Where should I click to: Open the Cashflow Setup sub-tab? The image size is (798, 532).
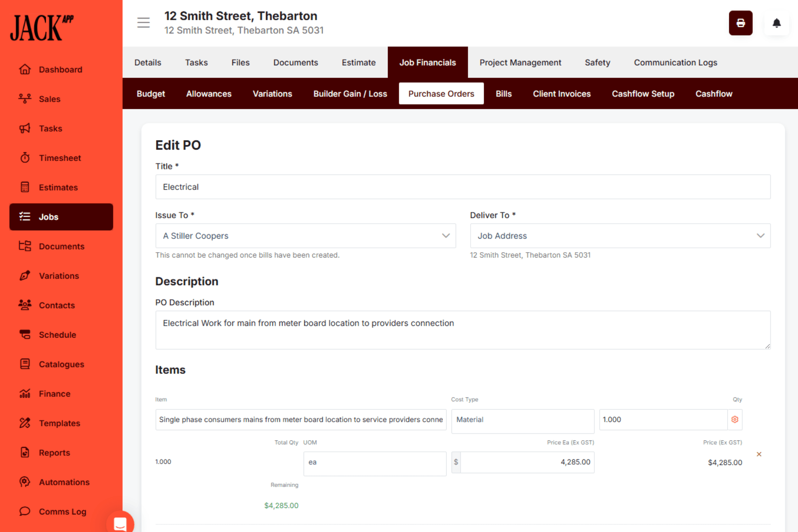coord(643,94)
